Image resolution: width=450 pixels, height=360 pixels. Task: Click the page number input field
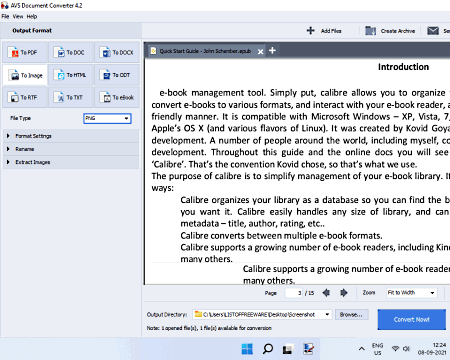(x=294, y=293)
